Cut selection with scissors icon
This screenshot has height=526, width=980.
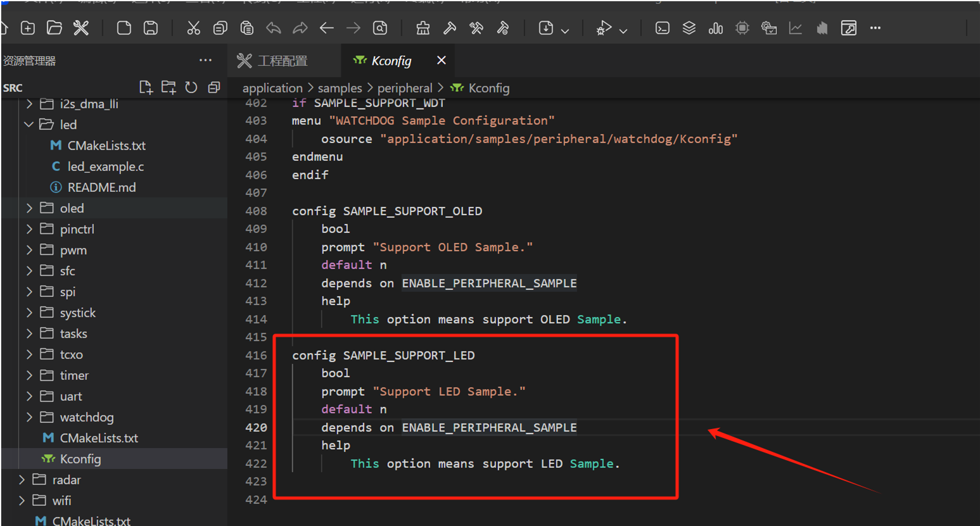(193, 28)
